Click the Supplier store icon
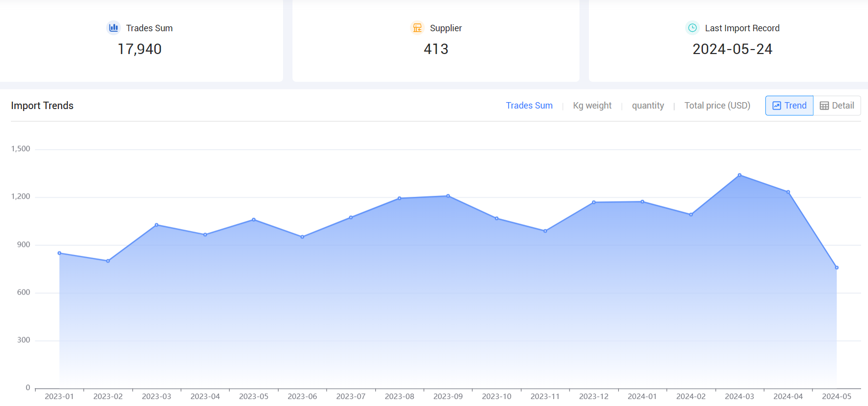The width and height of the screenshot is (868, 406). (417, 28)
